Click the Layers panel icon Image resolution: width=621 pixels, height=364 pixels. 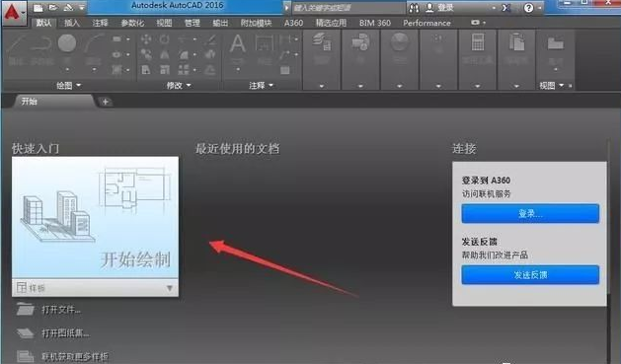click(x=322, y=42)
